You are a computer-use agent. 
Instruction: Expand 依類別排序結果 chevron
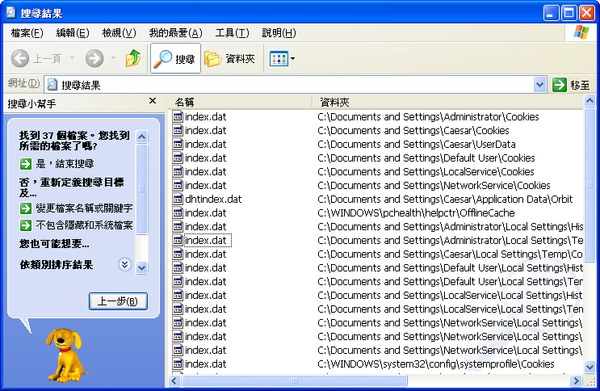pyautogui.click(x=124, y=264)
